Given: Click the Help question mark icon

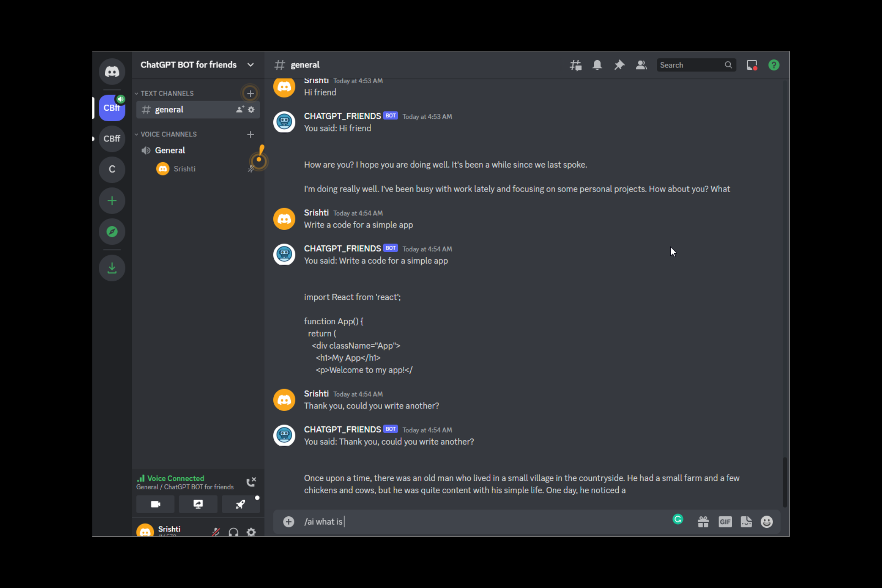Looking at the screenshot, I should pyautogui.click(x=775, y=65).
